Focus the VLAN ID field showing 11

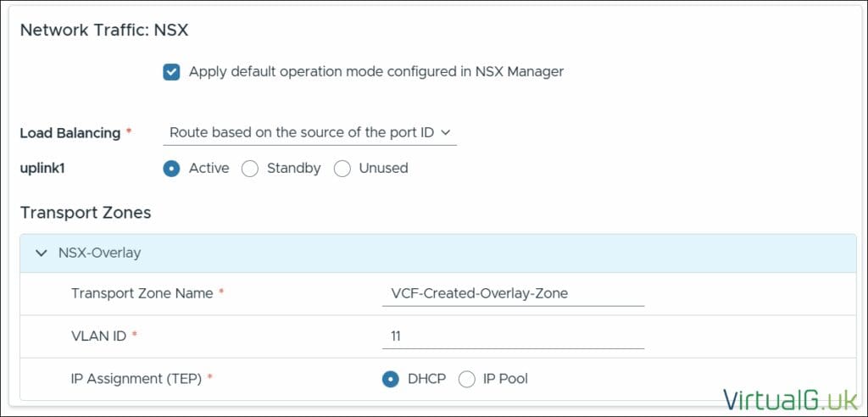(513, 336)
